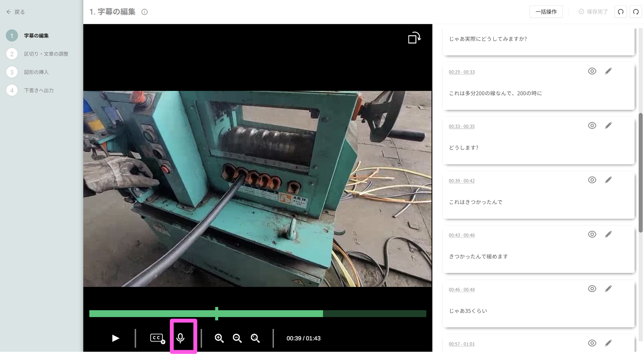644x354 pixels.
Task: Zoom in on the timeline
Action: coord(219,338)
